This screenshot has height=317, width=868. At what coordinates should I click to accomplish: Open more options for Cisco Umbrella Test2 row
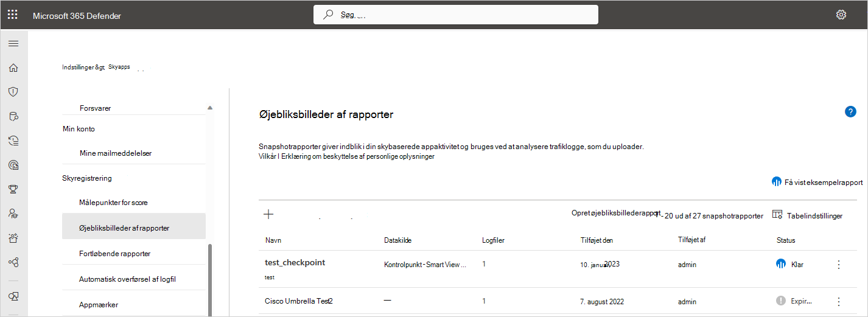click(839, 301)
